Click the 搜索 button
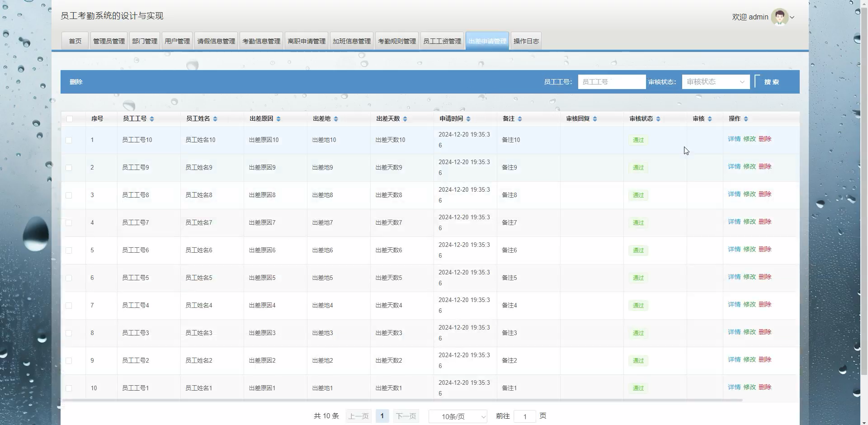 [771, 82]
